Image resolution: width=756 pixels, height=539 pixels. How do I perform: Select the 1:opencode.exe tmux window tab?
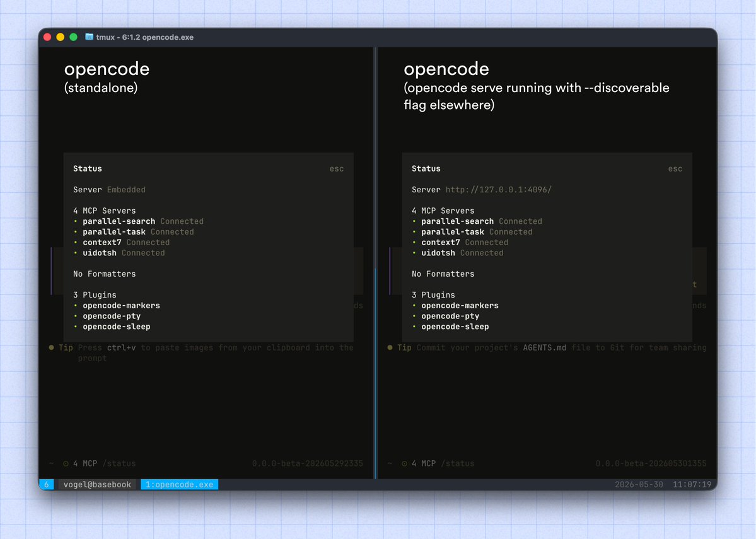[179, 485]
